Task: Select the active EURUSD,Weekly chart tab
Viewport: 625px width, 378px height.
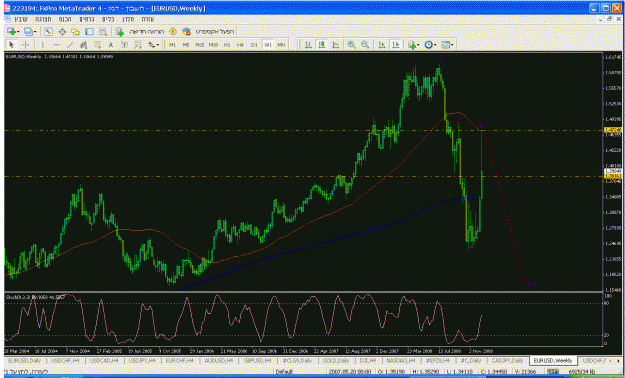Action: (x=553, y=360)
